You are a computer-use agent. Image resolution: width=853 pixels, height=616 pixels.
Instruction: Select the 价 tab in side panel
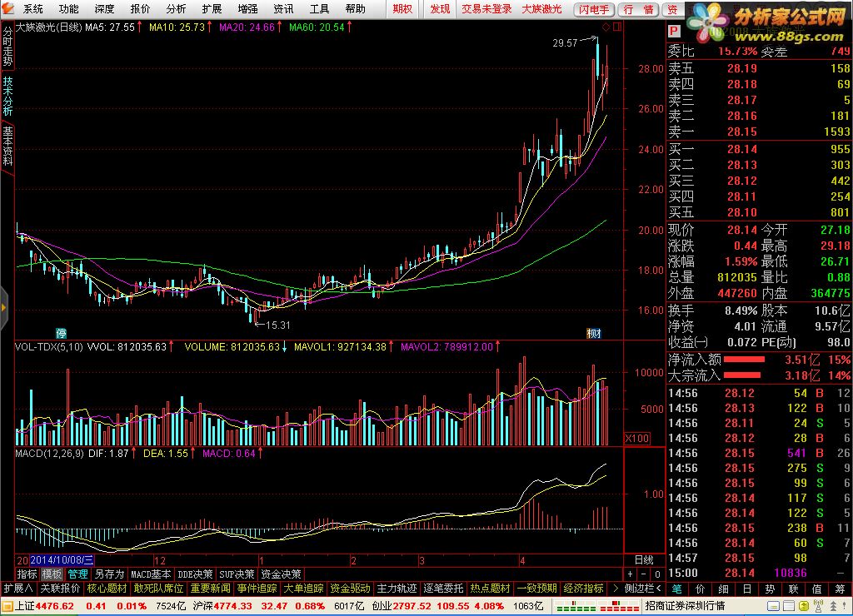point(701,589)
